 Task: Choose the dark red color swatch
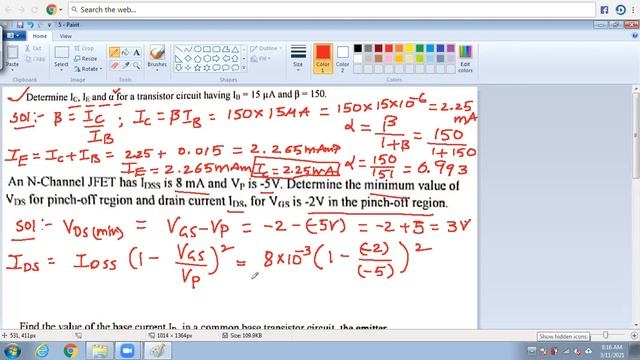pyautogui.click(x=378, y=49)
